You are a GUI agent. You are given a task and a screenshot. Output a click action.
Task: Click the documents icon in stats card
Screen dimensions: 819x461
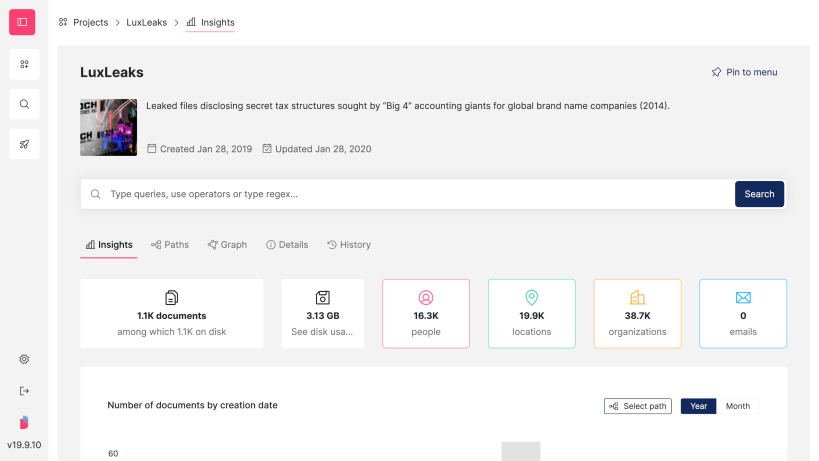tap(171, 298)
